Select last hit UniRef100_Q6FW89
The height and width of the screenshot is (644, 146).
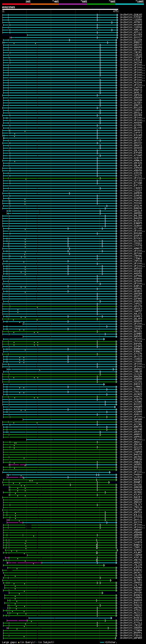pyautogui.click(x=131, y=638)
